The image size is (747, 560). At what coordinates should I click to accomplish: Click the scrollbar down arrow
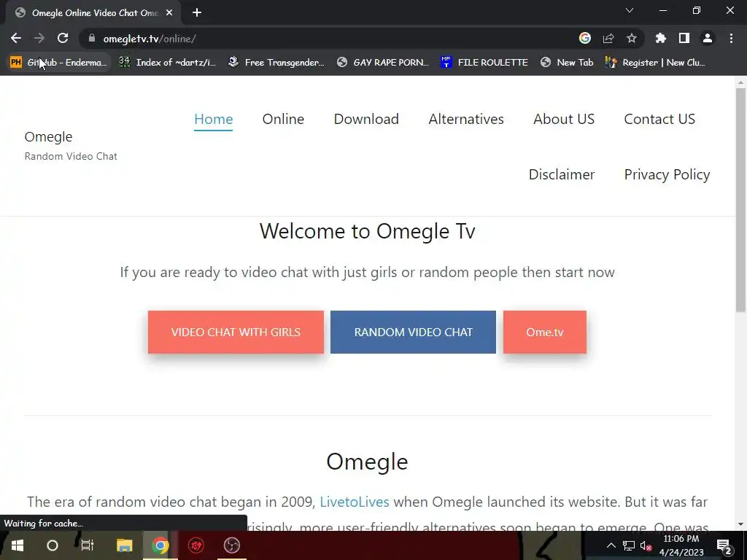coord(740,525)
